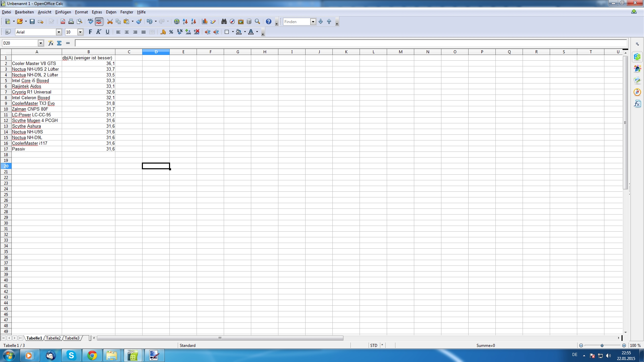Apply font color with the A icon
Viewport: 644px width, 362px height.
pos(251,32)
